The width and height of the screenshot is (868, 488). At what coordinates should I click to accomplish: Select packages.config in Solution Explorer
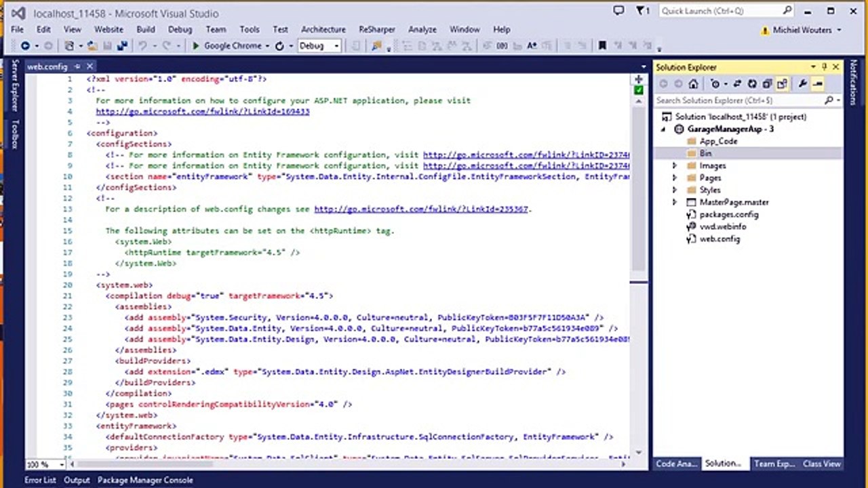pos(729,214)
